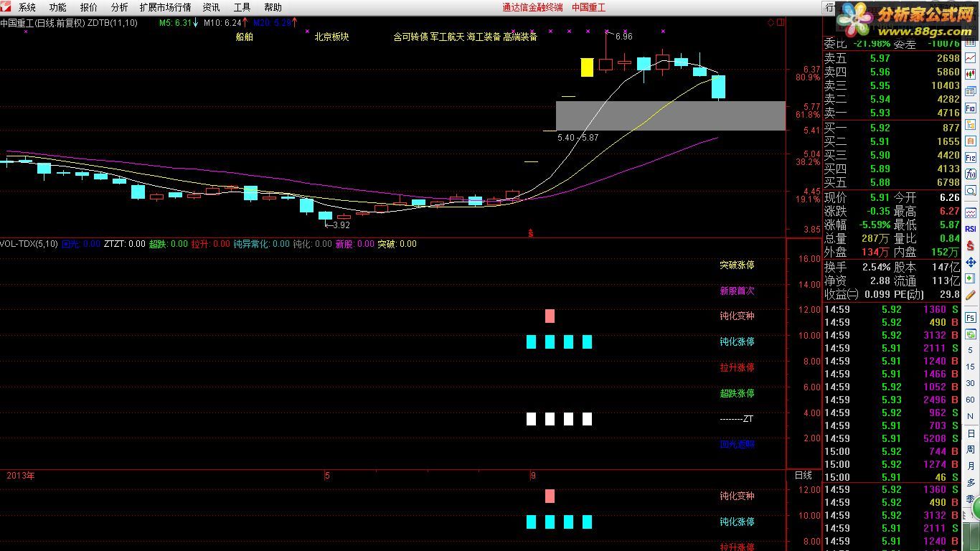Image resolution: width=980 pixels, height=551 pixels.
Task: Switch to 15-minute period
Action: tap(970, 367)
